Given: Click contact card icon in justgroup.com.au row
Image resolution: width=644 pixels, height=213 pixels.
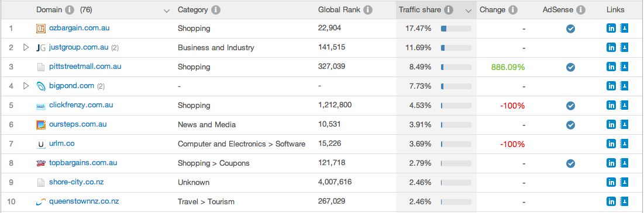Looking at the screenshot, I should (x=624, y=47).
